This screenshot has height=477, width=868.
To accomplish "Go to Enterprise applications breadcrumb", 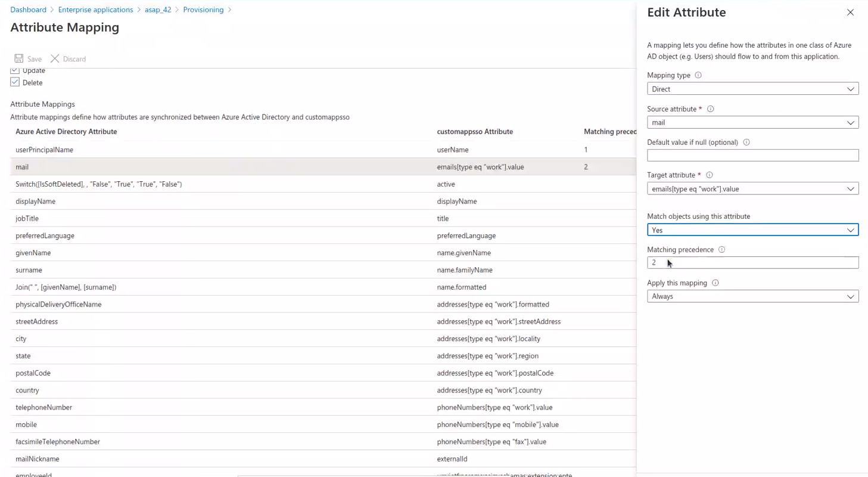I will click(x=95, y=10).
